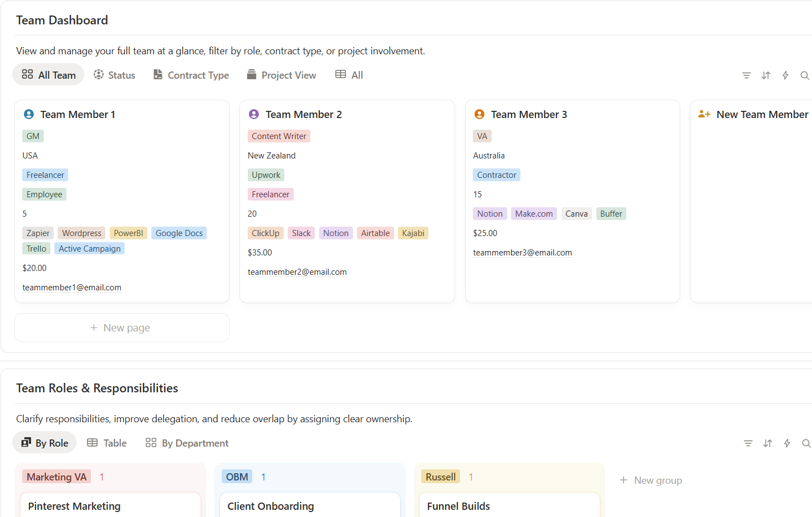Open the Contract Type view tab
The height and width of the screenshot is (517, 812).
(x=191, y=75)
